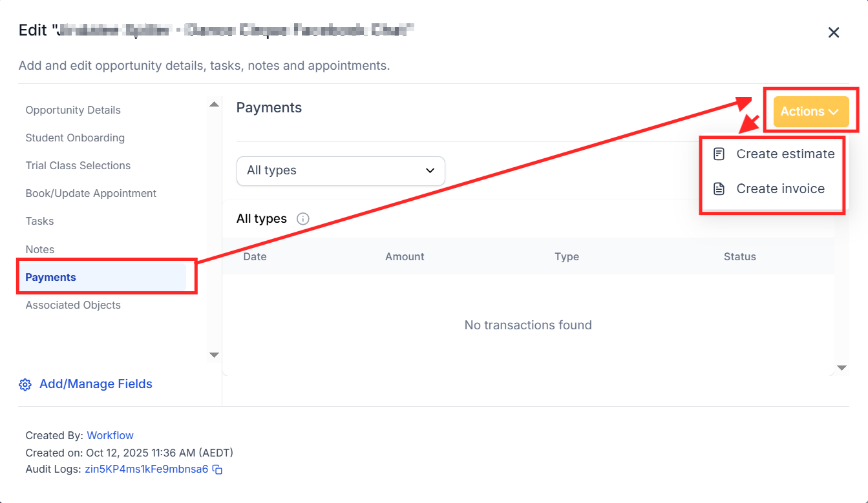Open Book/Update Appointment section
The height and width of the screenshot is (503, 868).
(91, 193)
